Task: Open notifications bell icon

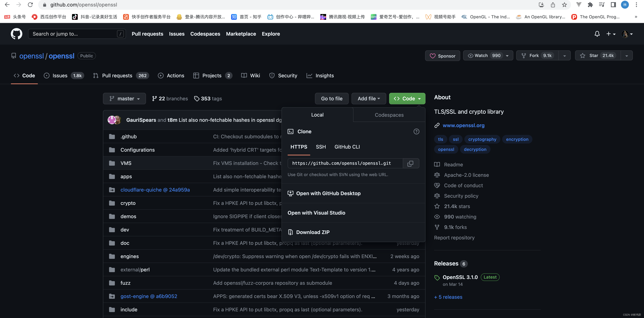Action: coord(597,34)
